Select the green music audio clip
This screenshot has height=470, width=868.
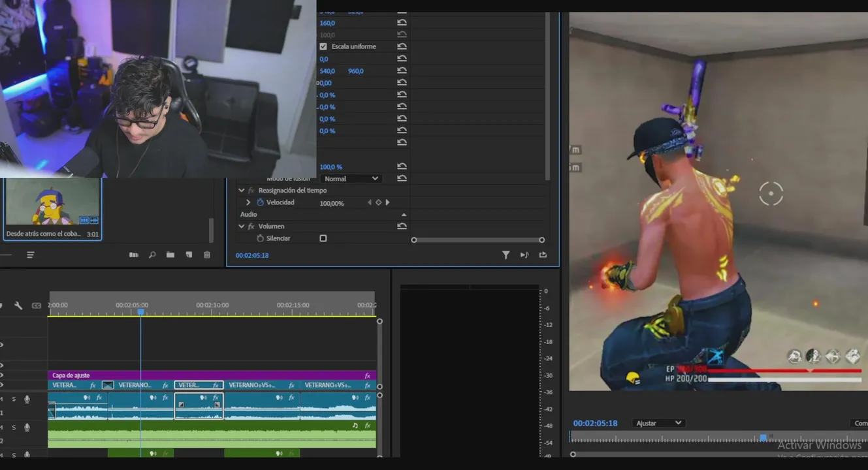pos(212,434)
